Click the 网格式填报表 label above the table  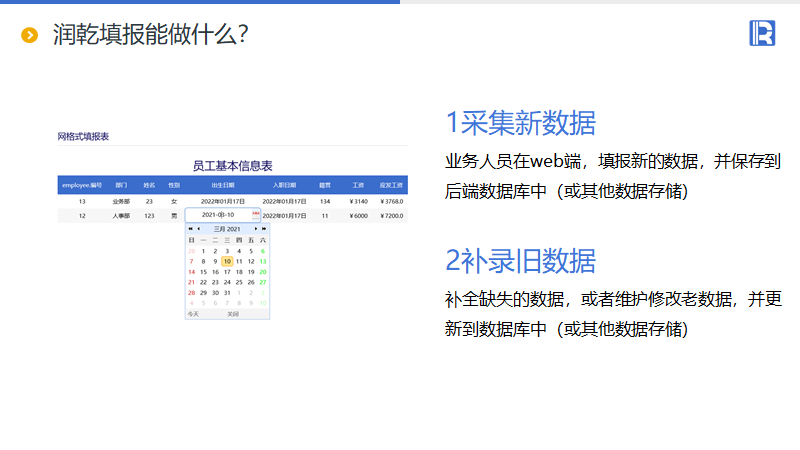click(83, 137)
